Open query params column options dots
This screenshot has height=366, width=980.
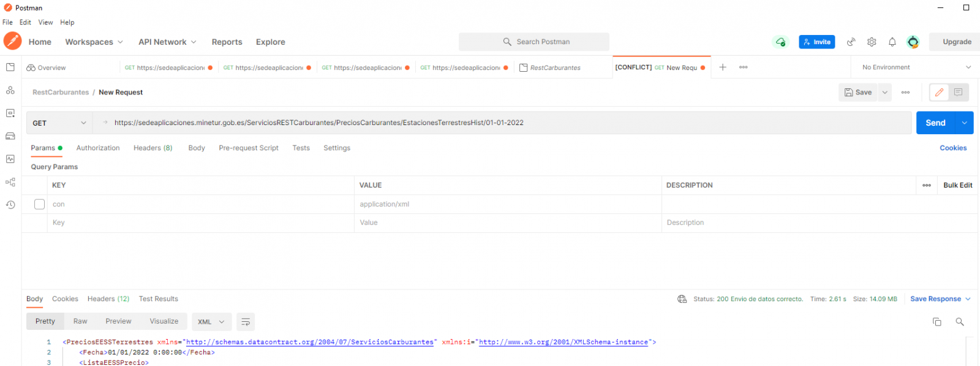927,185
